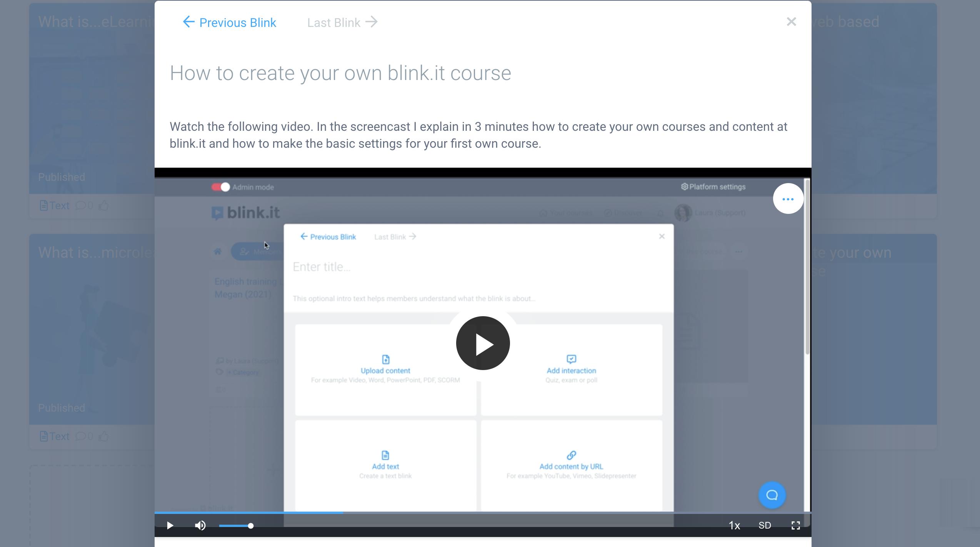
Task: Like the 'What is...microlearning' card with thumbs-up
Action: coord(103,437)
